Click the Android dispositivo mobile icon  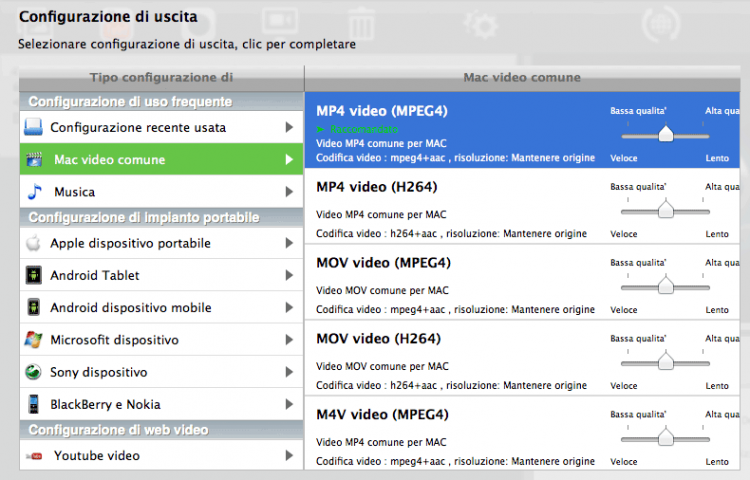tap(33, 307)
